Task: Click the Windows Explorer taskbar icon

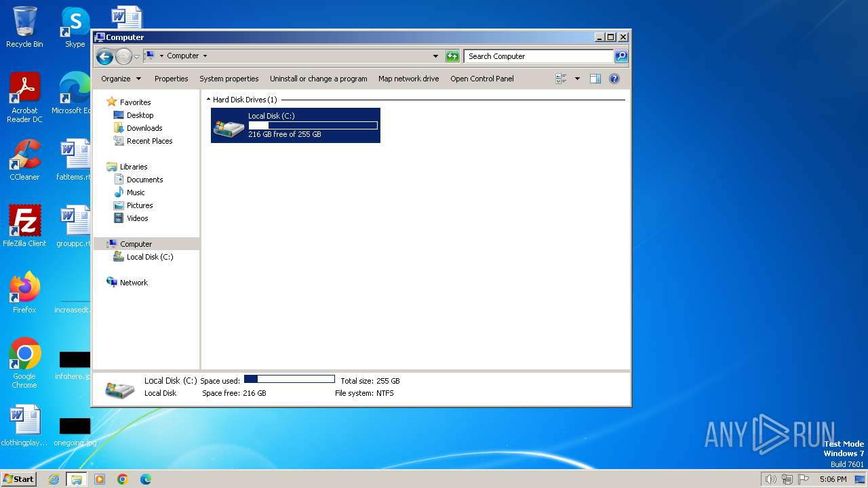Action: pyautogui.click(x=77, y=479)
